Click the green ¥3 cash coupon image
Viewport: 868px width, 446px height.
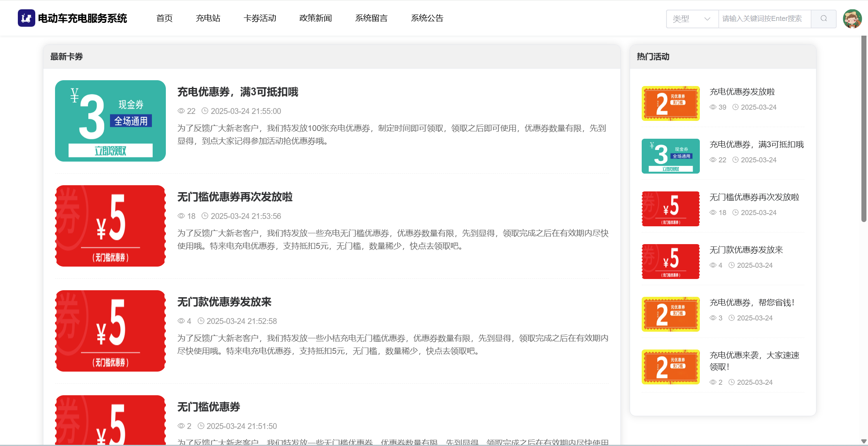click(x=110, y=121)
